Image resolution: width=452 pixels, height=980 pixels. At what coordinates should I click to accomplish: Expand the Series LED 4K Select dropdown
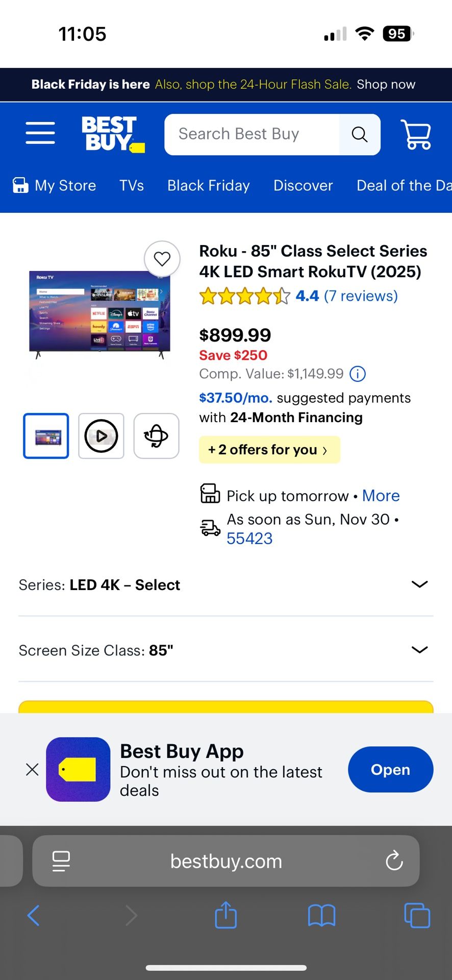(419, 584)
